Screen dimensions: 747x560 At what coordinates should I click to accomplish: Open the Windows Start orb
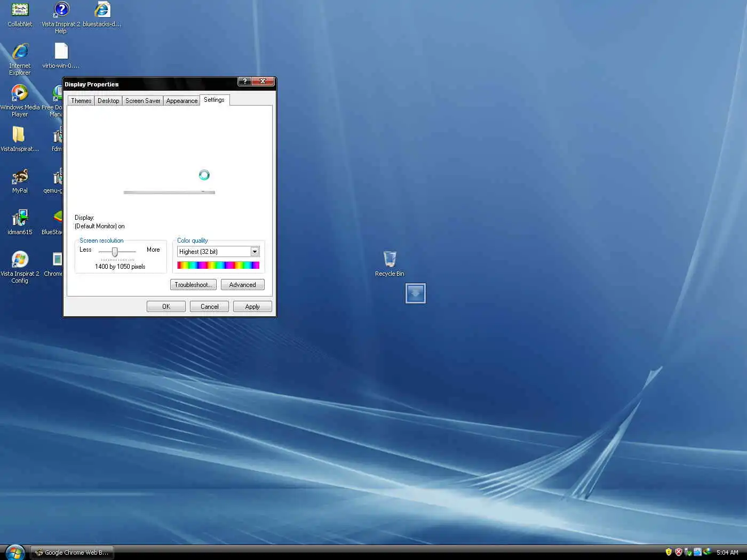(15, 552)
